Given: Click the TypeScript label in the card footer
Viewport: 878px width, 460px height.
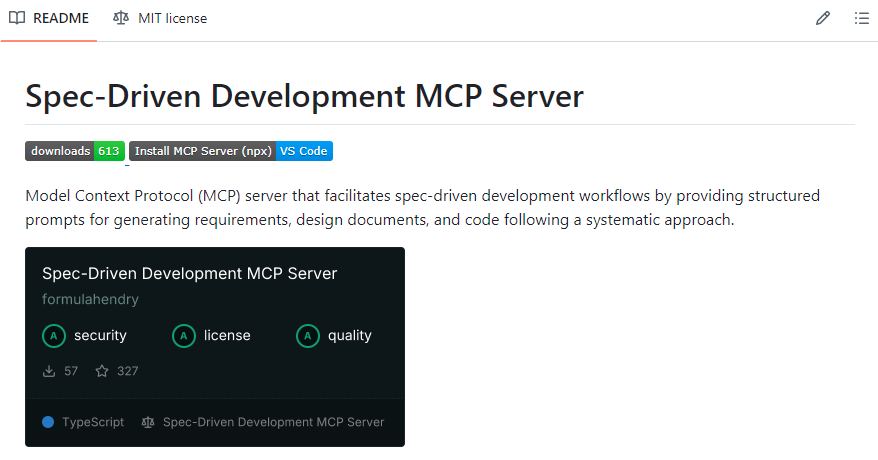Looking at the screenshot, I should click(93, 422).
